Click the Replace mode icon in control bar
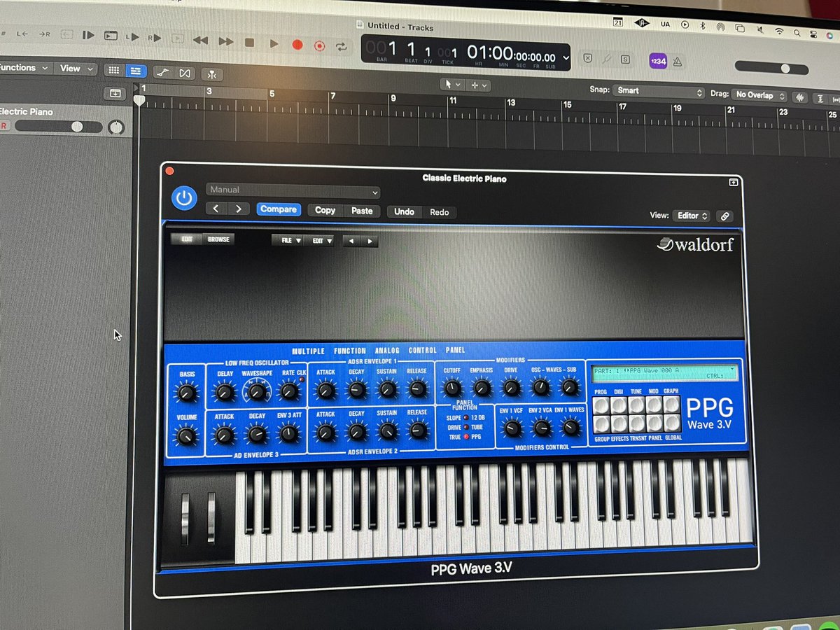 coord(587,58)
